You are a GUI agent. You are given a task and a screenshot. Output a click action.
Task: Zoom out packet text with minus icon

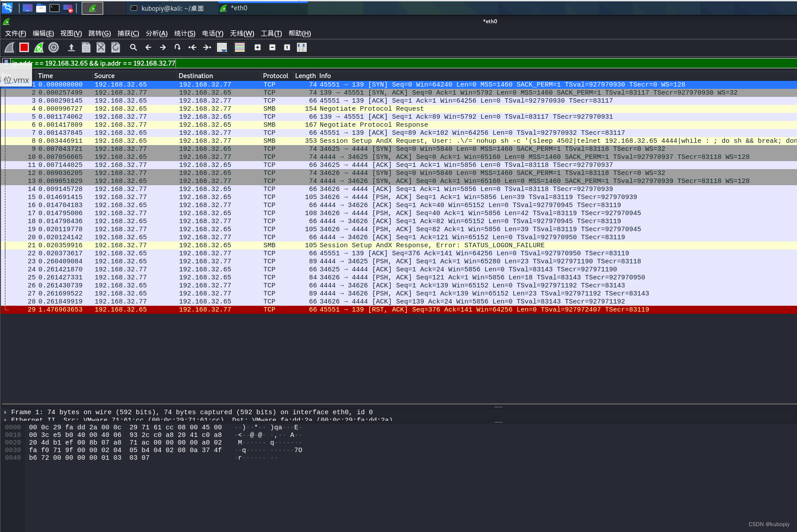[x=272, y=47]
